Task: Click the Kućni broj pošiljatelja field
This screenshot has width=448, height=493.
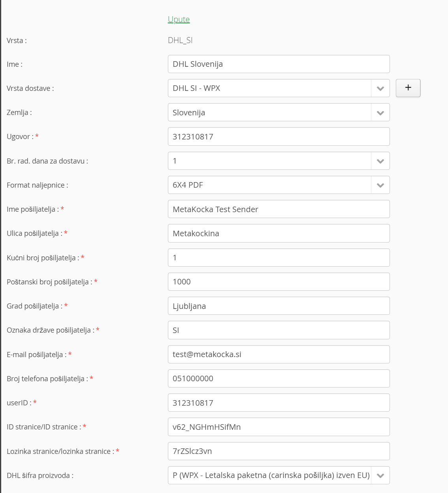Action: (279, 258)
